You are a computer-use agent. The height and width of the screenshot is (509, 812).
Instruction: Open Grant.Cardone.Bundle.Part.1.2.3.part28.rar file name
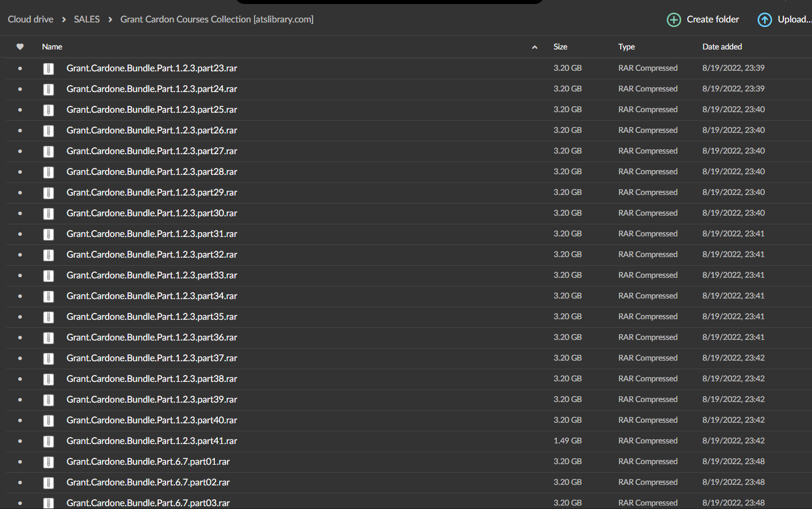pyautogui.click(x=152, y=171)
